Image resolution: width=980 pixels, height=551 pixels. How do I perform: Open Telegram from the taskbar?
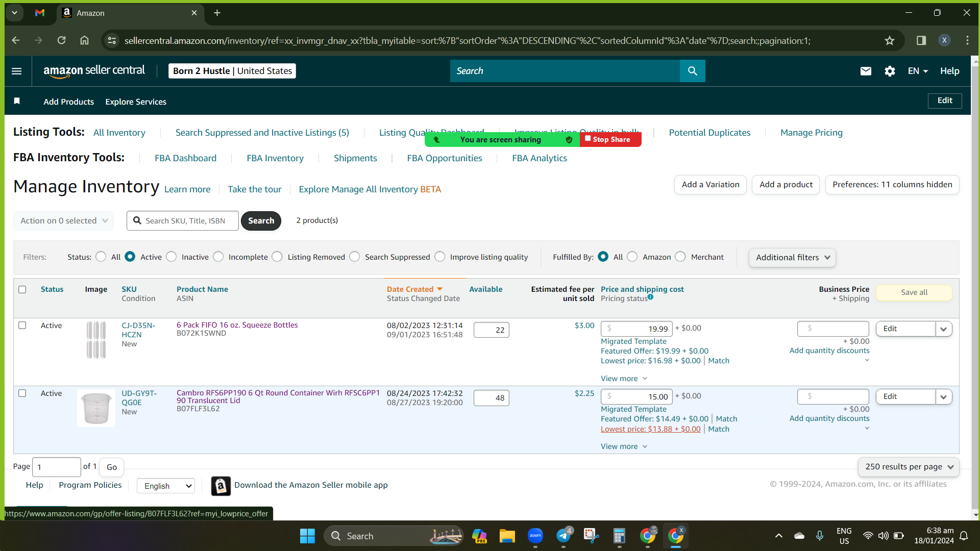tap(563, 536)
